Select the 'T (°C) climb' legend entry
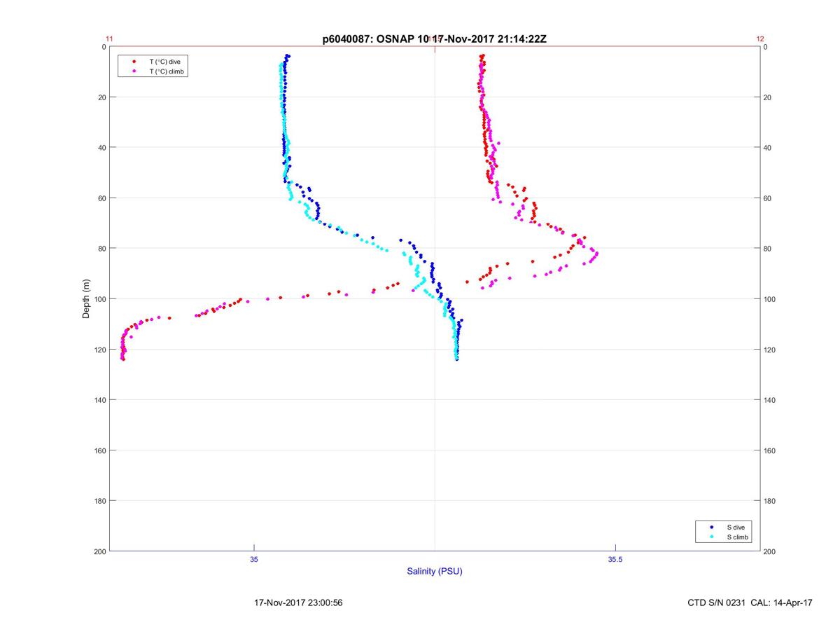 click(167, 71)
